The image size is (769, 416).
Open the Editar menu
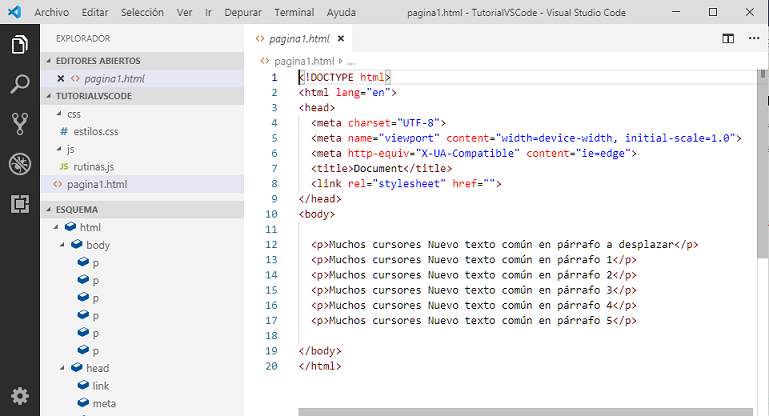pyautogui.click(x=95, y=12)
